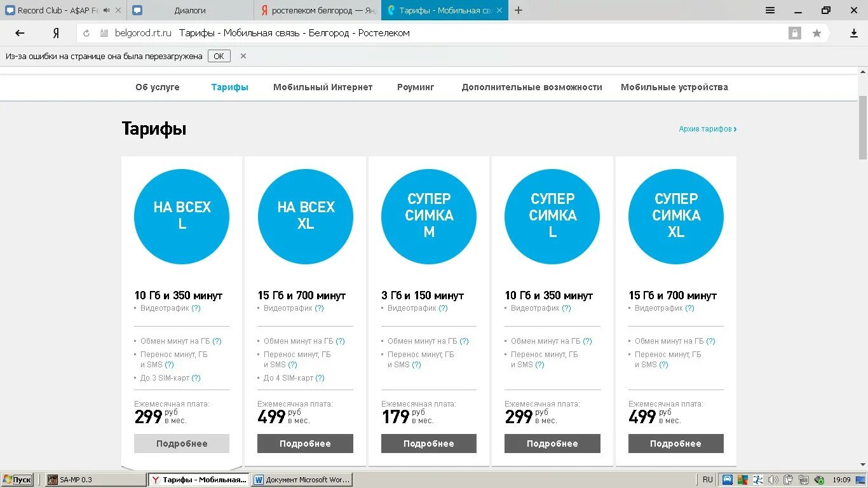868x488 pixels.
Task: Mute sound on Record Club tab
Action: tap(106, 10)
